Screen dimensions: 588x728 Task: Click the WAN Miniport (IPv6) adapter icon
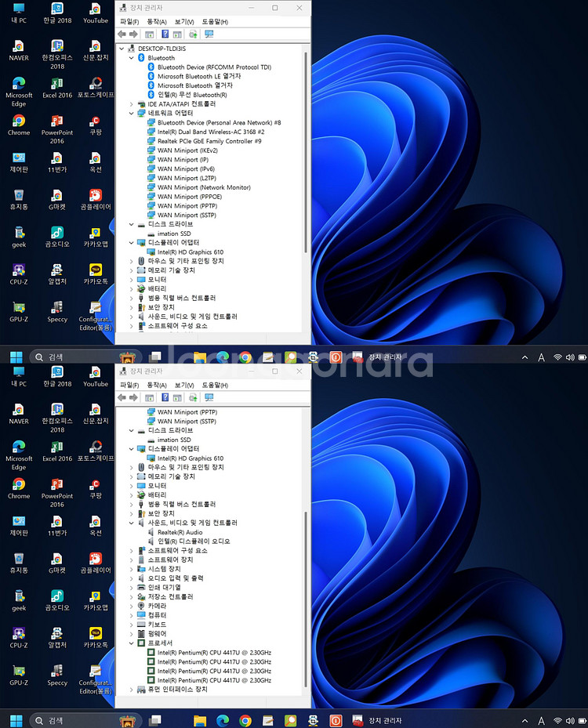tap(151, 169)
